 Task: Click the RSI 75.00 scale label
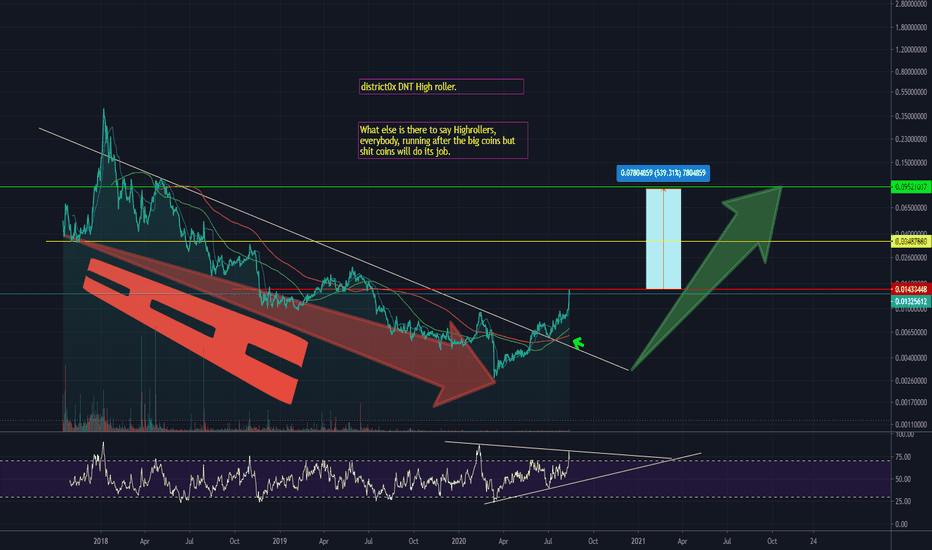(902, 457)
